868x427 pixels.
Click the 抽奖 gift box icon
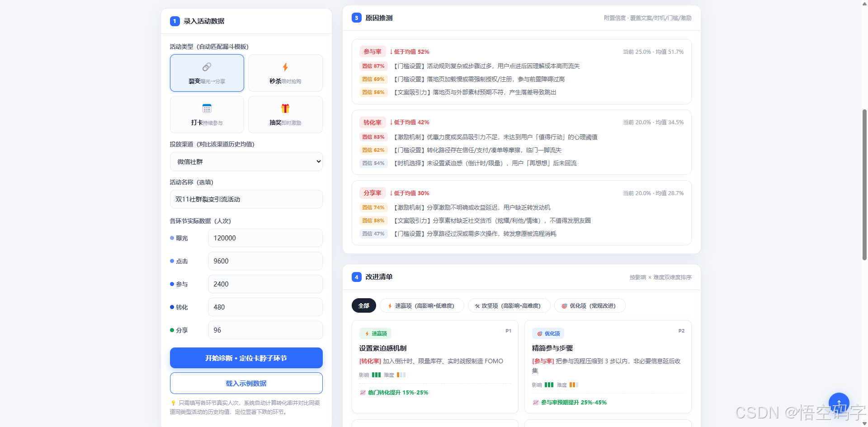click(x=285, y=108)
